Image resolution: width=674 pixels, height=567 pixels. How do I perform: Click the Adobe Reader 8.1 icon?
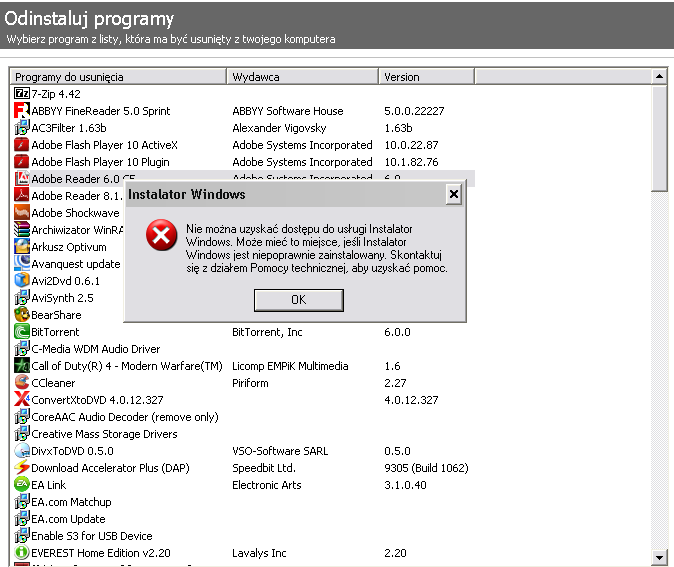[21, 196]
